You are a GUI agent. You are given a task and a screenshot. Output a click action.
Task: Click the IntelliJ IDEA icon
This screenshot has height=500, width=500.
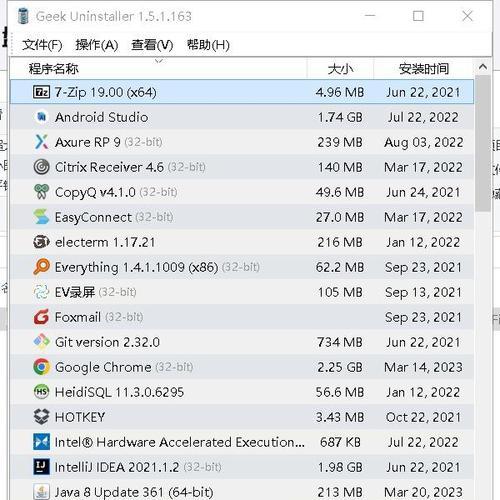click(x=41, y=467)
